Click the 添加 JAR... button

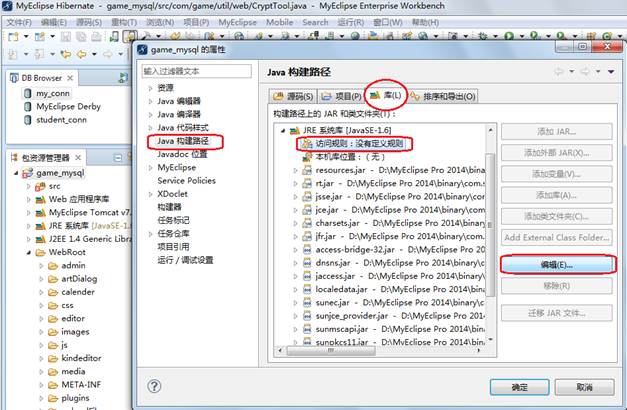557,132
